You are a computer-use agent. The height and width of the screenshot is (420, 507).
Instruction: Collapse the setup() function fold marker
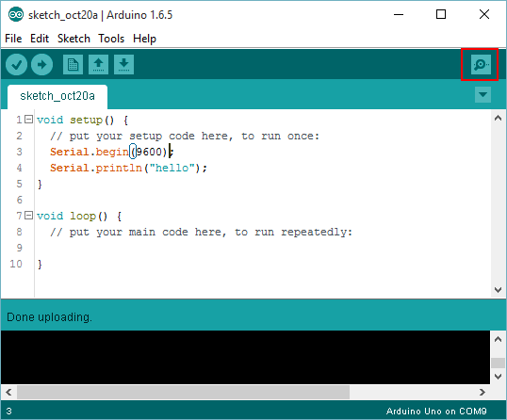tap(29, 120)
